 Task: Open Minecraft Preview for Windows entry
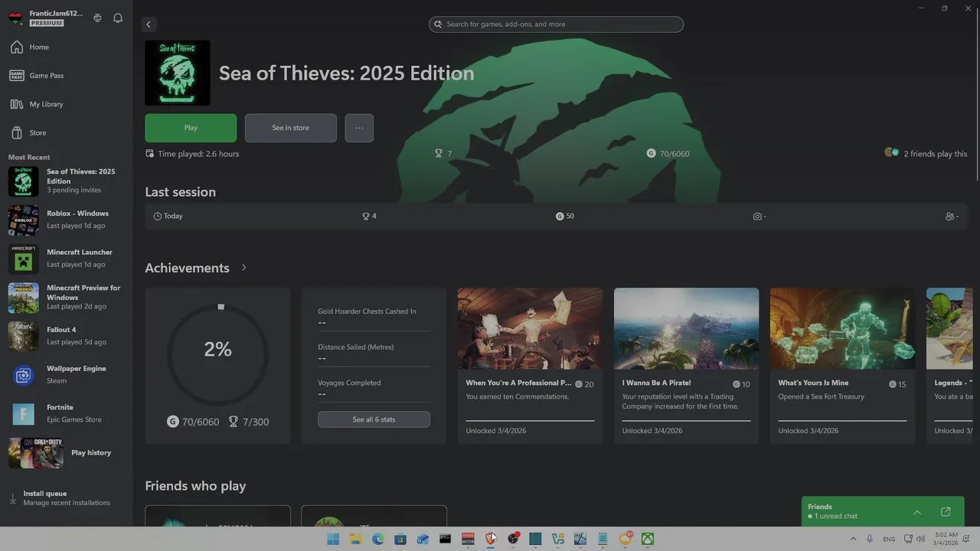click(66, 297)
